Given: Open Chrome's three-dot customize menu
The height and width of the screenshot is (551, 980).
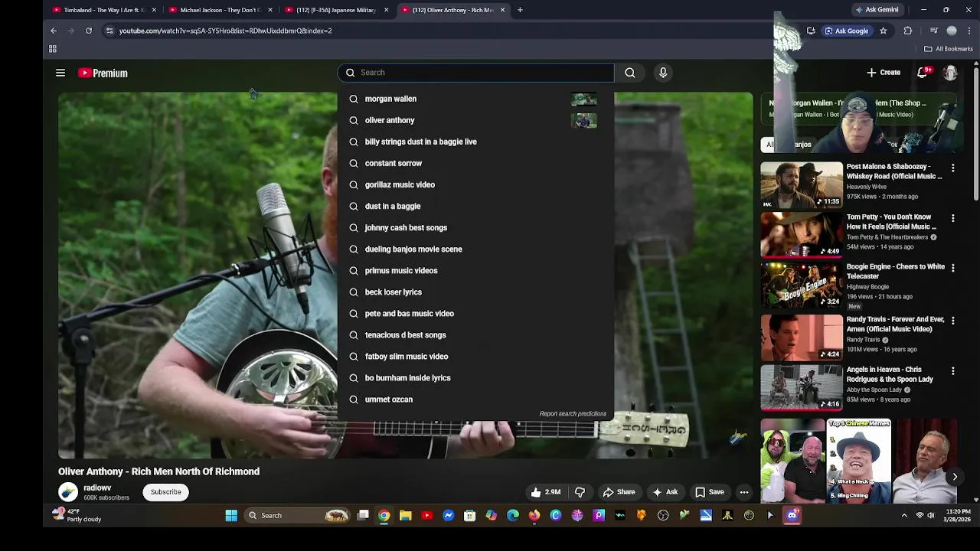Looking at the screenshot, I should pos(970,31).
